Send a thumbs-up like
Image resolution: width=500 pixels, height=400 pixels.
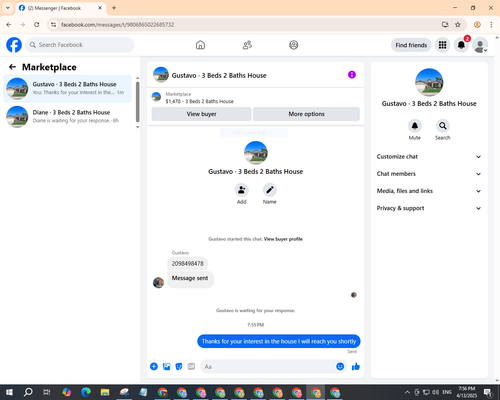(356, 367)
